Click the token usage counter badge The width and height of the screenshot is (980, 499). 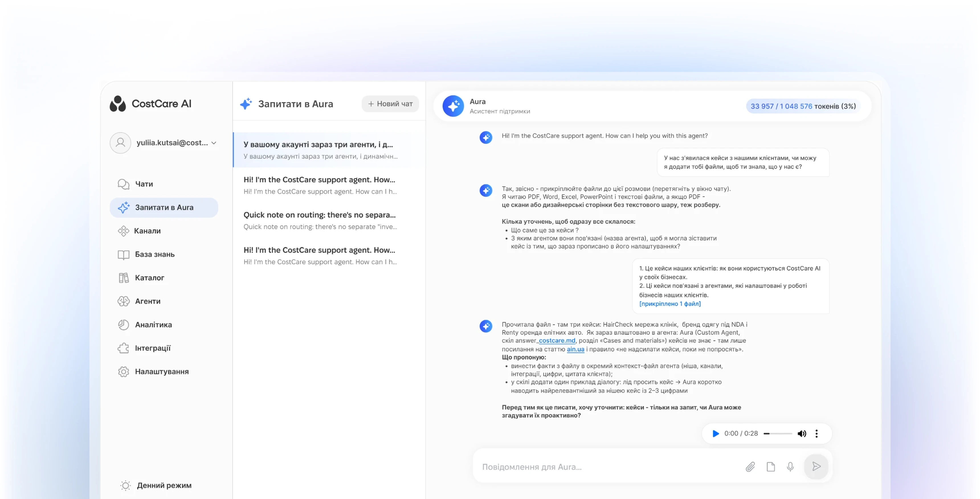point(803,106)
